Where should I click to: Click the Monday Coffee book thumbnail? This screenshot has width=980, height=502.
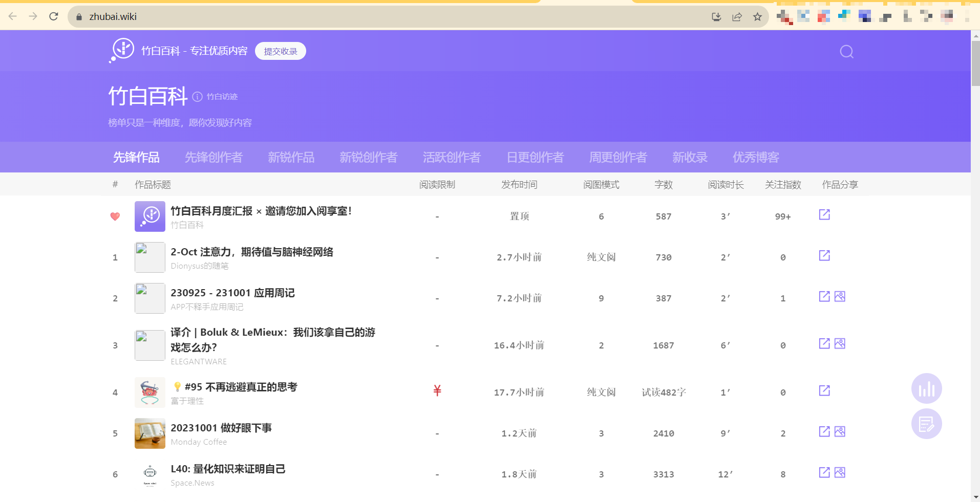click(150, 433)
